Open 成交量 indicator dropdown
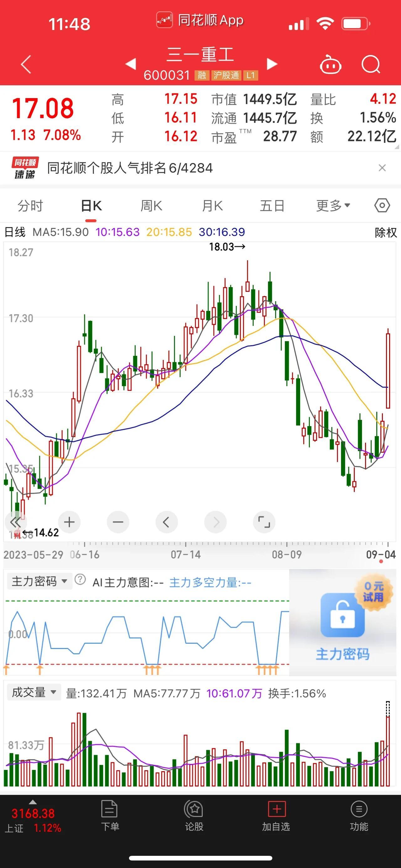401x868 pixels. point(34,692)
